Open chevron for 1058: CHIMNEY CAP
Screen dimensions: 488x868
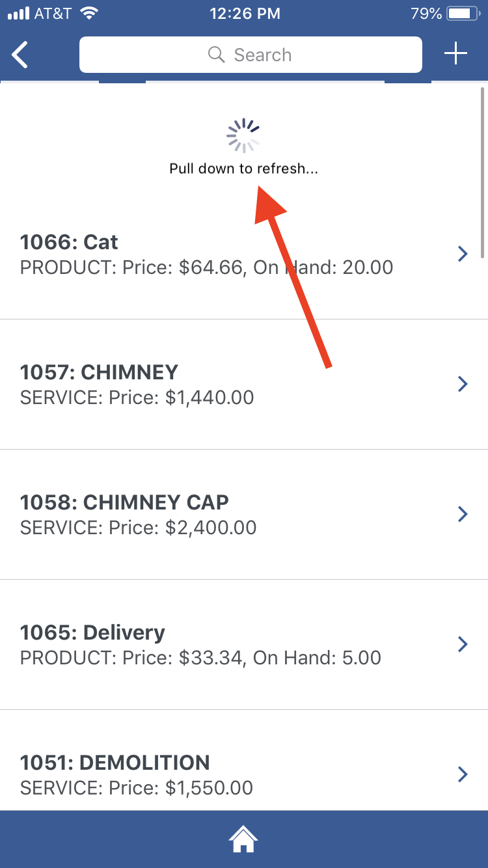(x=463, y=514)
